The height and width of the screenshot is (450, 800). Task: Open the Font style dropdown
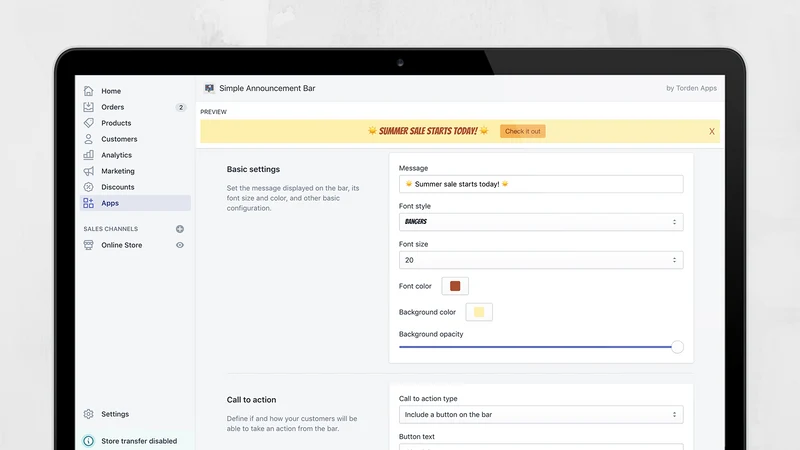coord(541,222)
